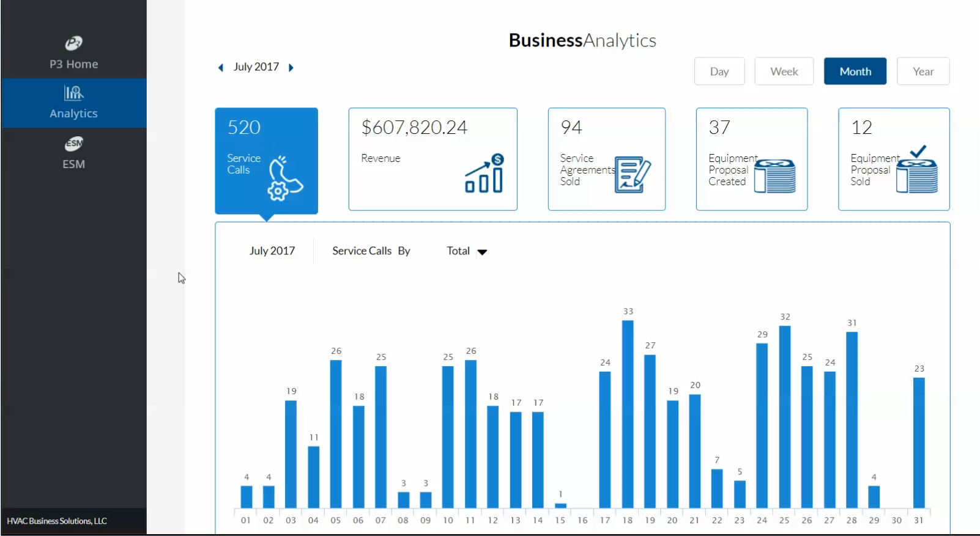Click the HVAC Business Solutions, LLC footer text
This screenshot has height=536, width=980.
point(57,521)
